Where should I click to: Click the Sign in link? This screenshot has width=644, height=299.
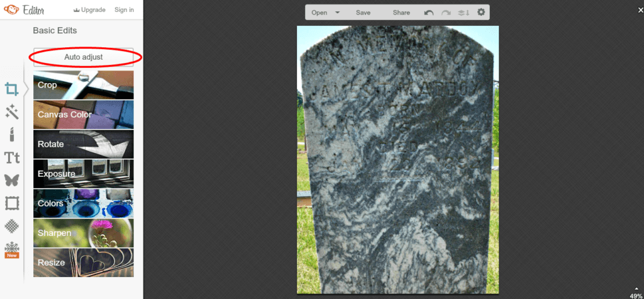pos(124,10)
